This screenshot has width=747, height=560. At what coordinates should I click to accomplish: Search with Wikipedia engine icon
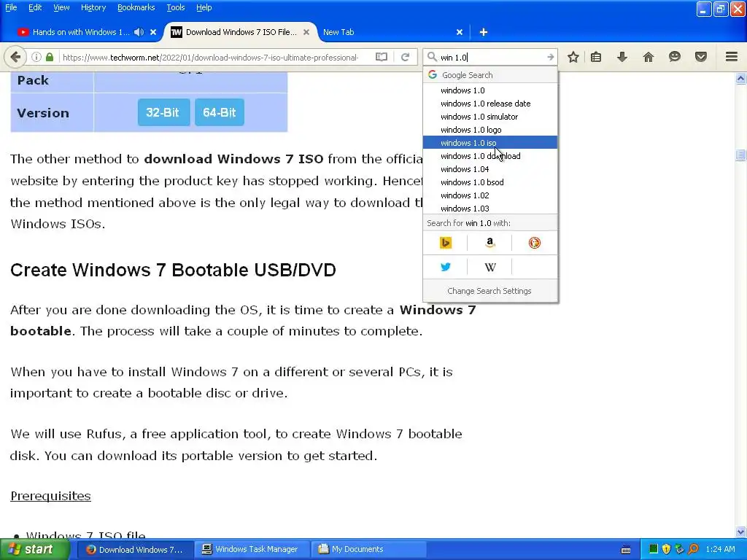(489, 267)
